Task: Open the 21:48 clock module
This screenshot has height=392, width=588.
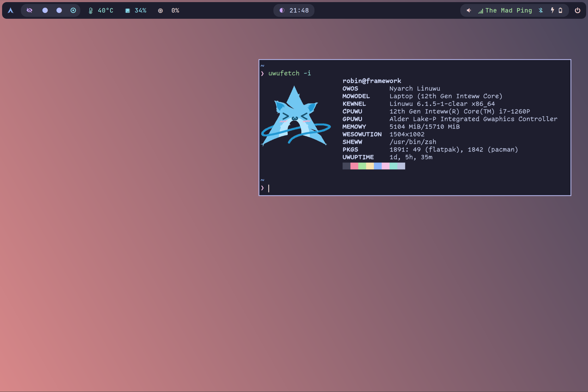Action: 299,11
